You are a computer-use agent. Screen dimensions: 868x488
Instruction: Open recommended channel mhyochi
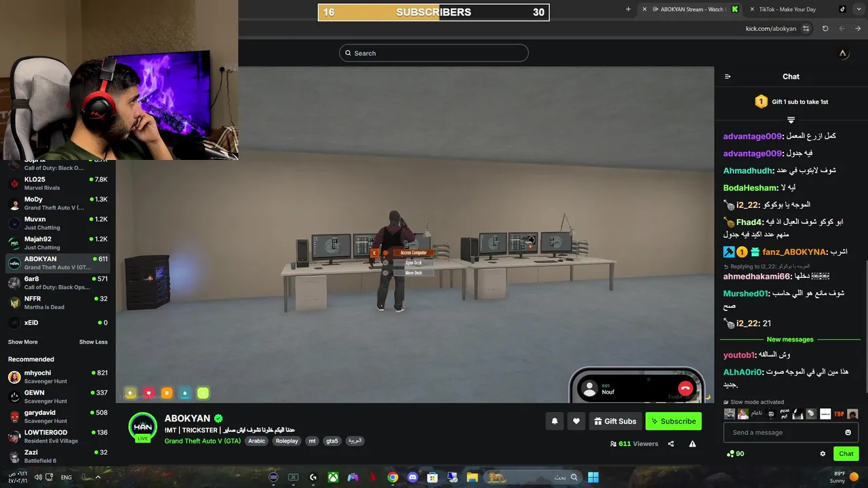58,377
